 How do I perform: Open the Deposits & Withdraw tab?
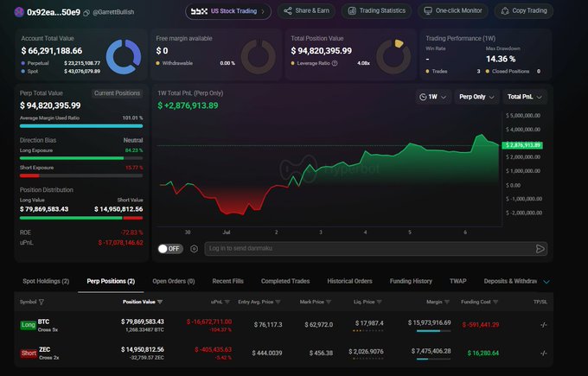[x=510, y=281]
